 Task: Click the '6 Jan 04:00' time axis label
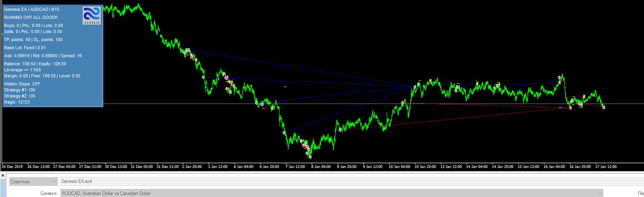244,166
